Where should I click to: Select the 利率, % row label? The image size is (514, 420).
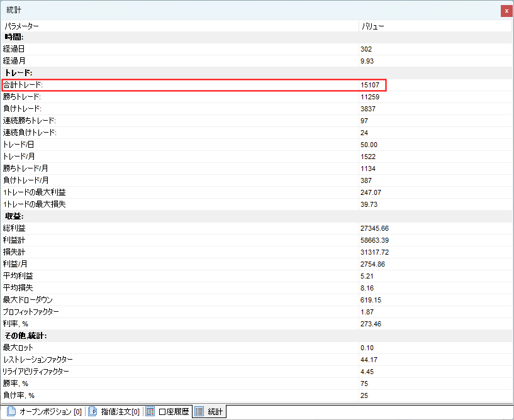coord(15,324)
